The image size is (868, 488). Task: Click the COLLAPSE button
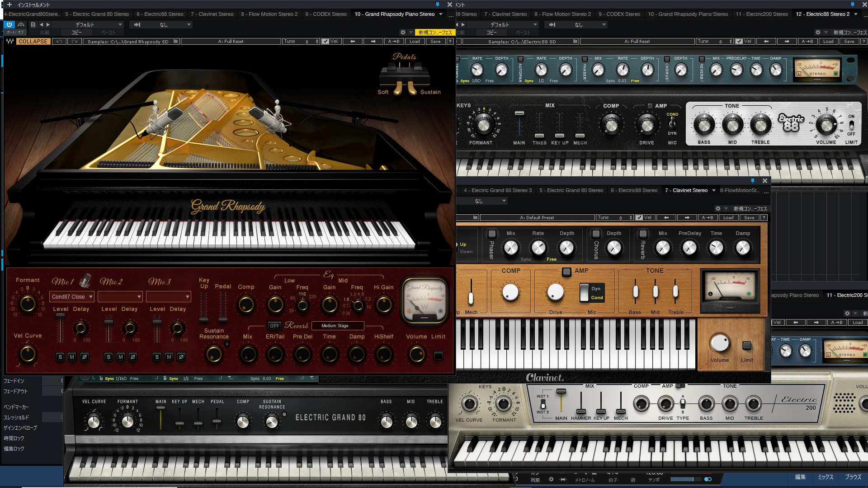click(33, 41)
